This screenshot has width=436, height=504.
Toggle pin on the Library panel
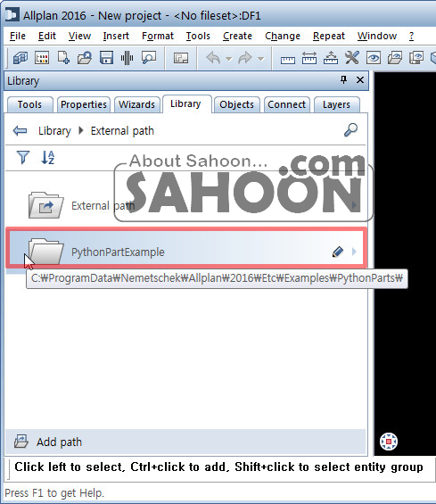click(x=343, y=79)
